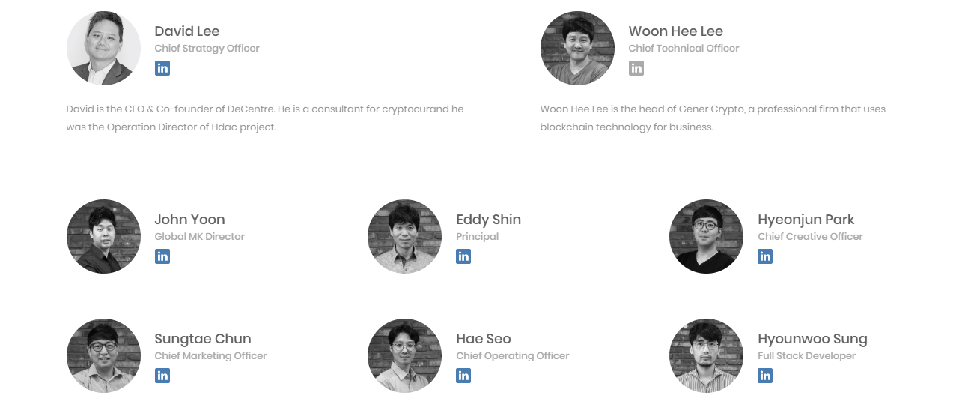Screen dimensions: 980x419
Task: Select the Eddy Shin name text
Action: pyautogui.click(x=489, y=220)
